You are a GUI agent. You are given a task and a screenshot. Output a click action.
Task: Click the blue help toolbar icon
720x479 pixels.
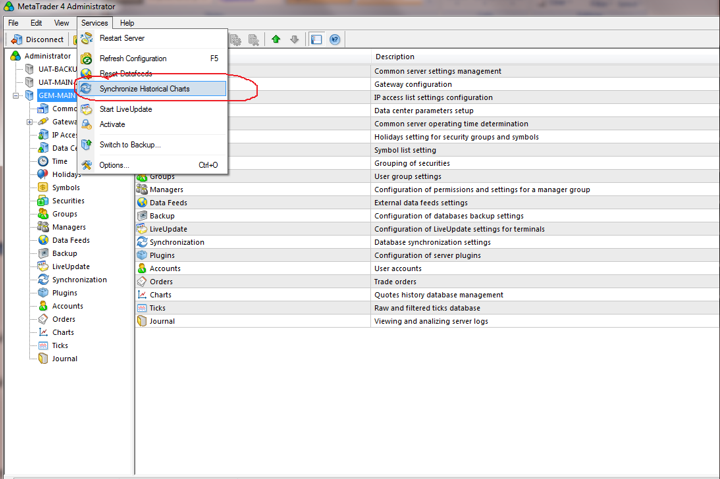tap(335, 39)
